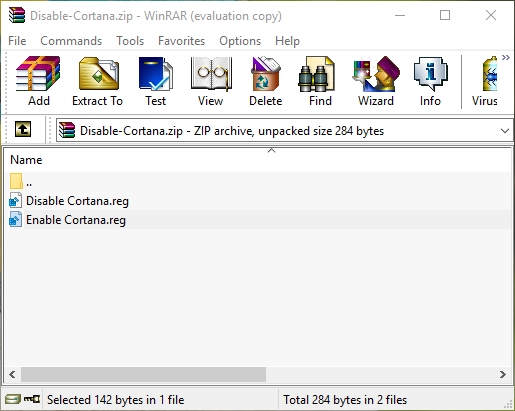Viewport: 515px width, 411px height.
Task: Sort file list by Name column
Action: (x=26, y=160)
